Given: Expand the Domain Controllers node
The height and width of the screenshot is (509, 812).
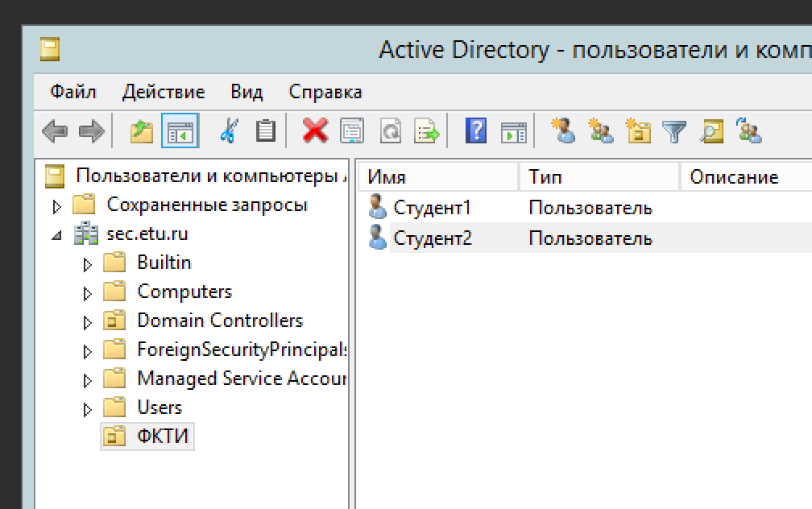Looking at the screenshot, I should pyautogui.click(x=88, y=323).
